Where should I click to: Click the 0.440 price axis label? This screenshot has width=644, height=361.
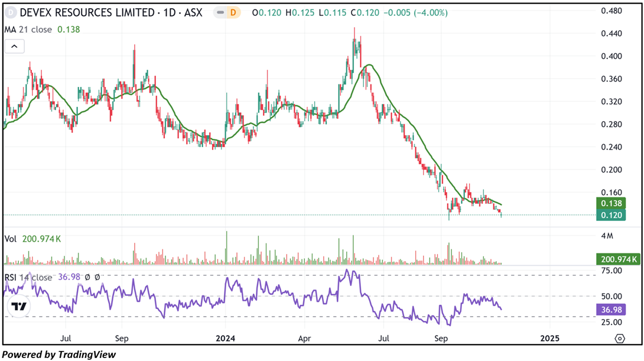point(612,34)
